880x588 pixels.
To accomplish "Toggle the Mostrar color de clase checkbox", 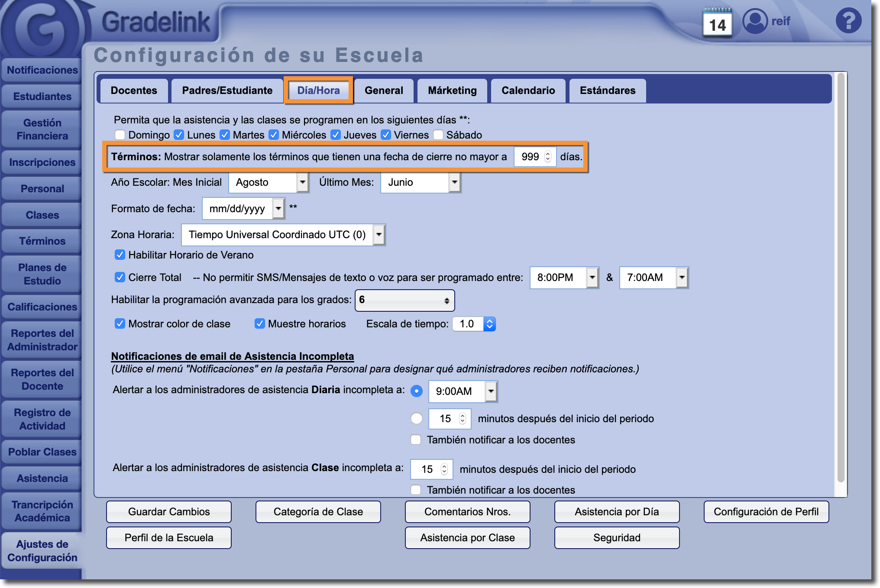I will point(120,324).
